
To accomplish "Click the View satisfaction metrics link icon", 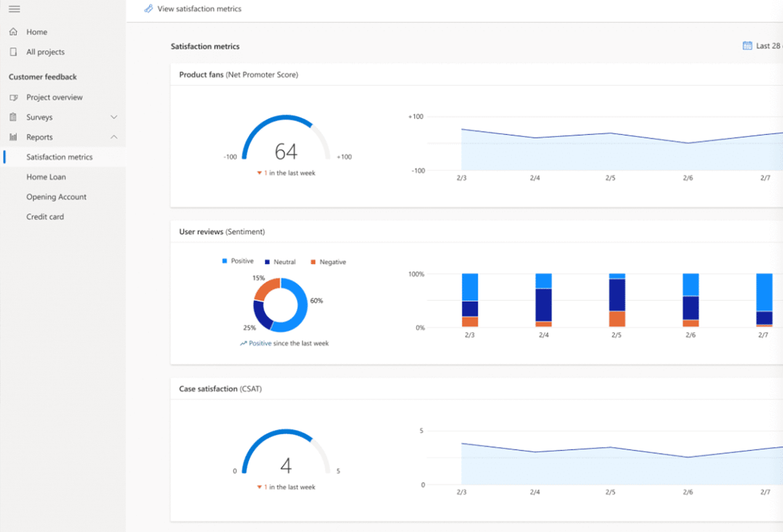I will (x=149, y=9).
